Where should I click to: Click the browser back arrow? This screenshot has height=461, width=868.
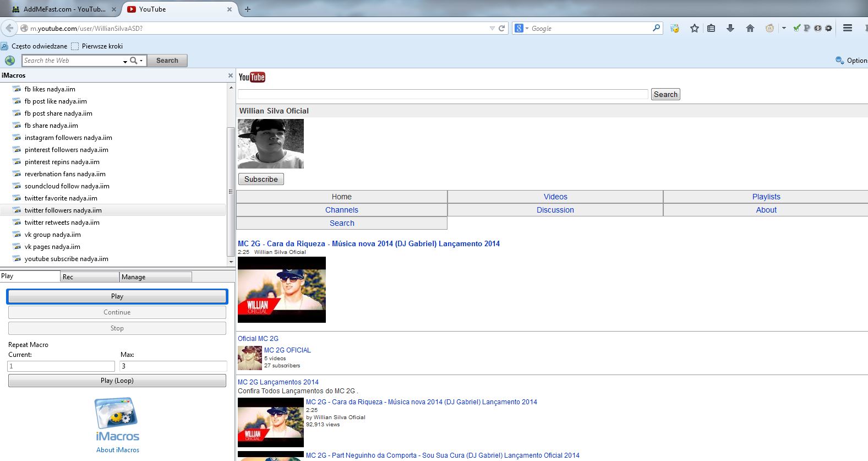pos(9,28)
